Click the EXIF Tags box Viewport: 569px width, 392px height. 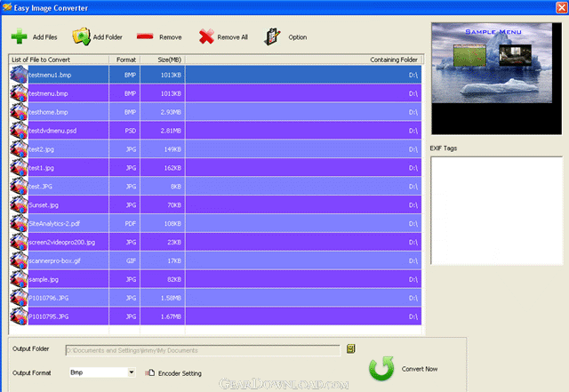[x=496, y=211]
